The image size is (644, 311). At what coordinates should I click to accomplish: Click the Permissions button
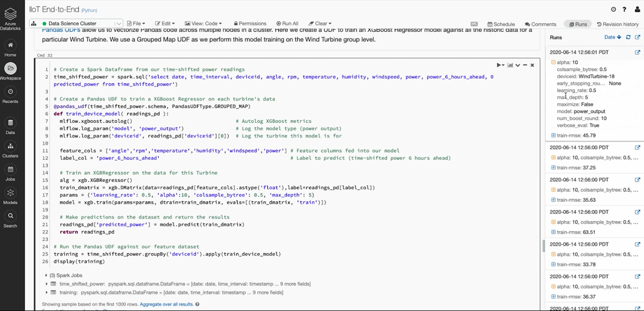point(249,24)
